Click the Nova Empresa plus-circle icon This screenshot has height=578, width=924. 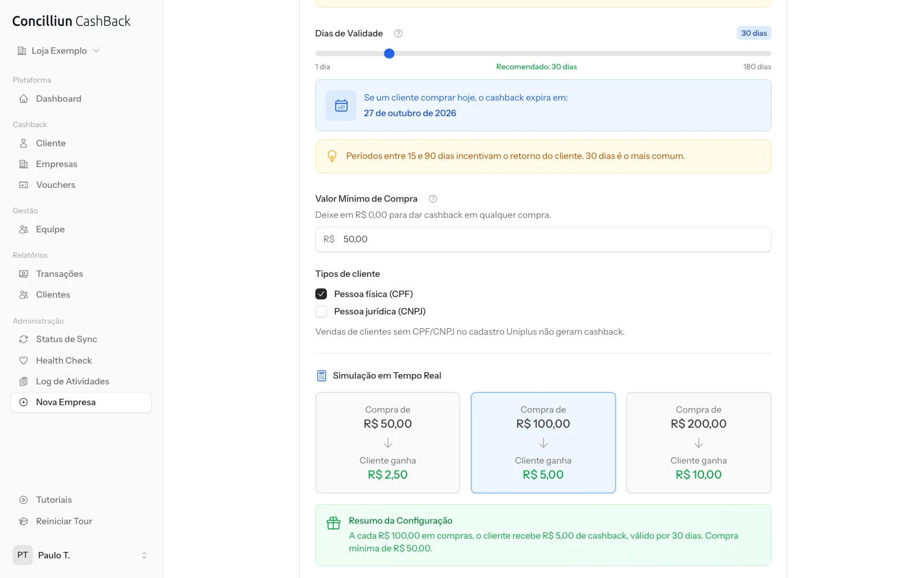coord(24,402)
